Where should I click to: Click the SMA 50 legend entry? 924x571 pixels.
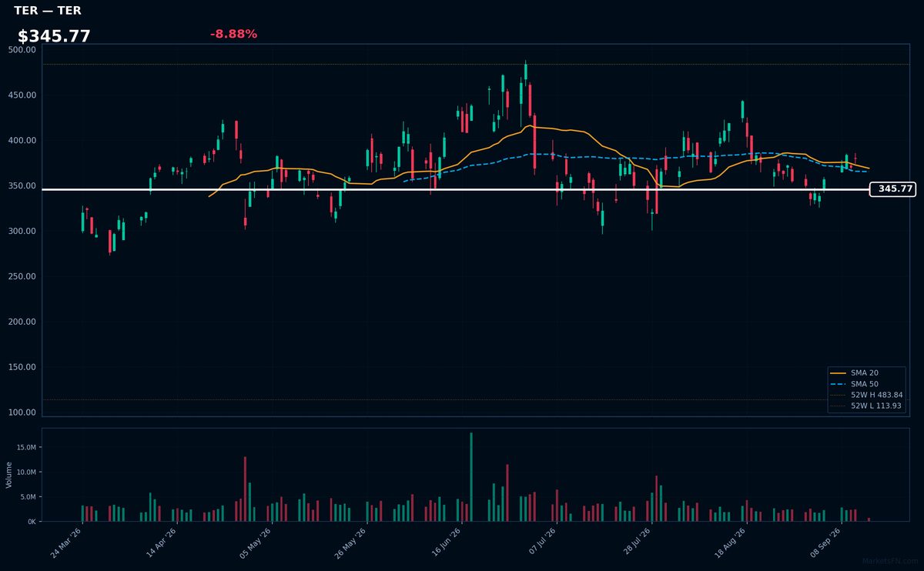click(x=865, y=383)
